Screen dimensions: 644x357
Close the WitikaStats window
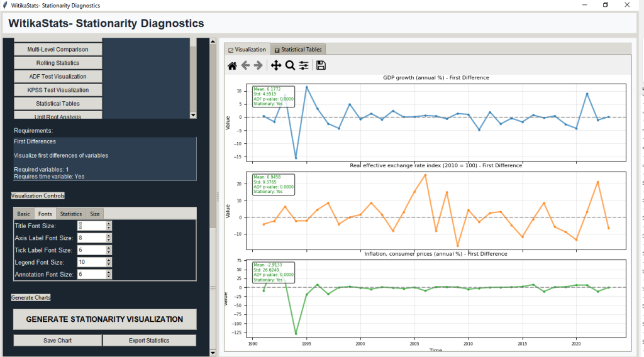pos(627,5)
